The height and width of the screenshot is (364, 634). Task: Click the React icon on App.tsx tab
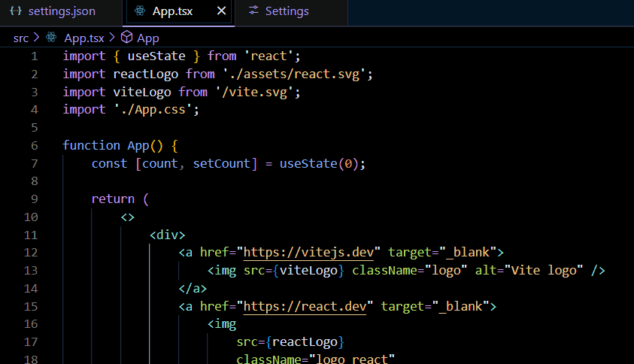coord(140,11)
